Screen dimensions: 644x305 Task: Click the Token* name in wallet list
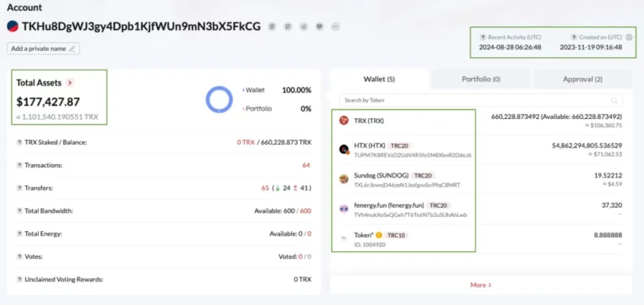(x=363, y=235)
